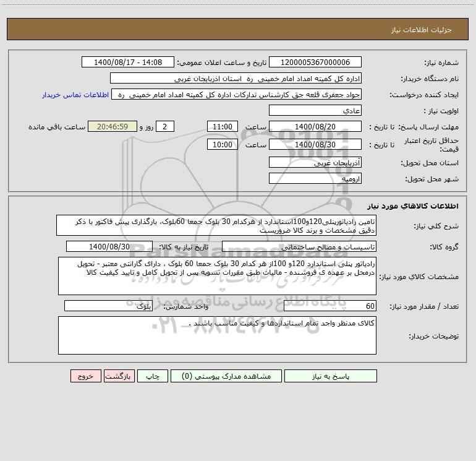Click the شهر محل تحویل label

point(431,179)
